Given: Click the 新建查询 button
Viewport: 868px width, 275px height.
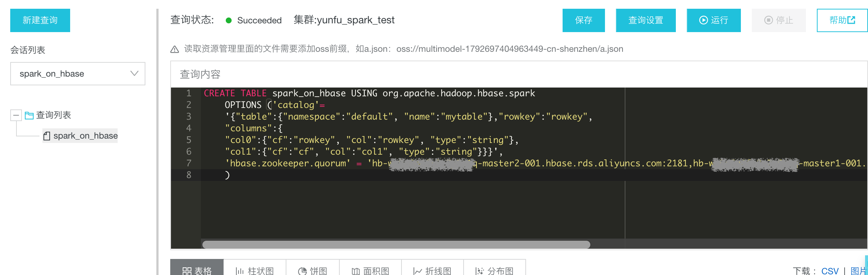Looking at the screenshot, I should tap(40, 20).
